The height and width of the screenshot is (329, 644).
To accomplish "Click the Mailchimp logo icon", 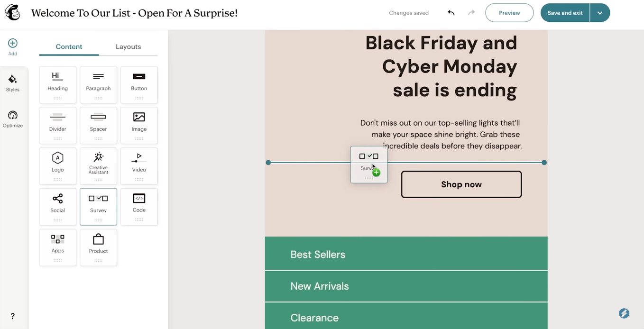I will coord(13,13).
